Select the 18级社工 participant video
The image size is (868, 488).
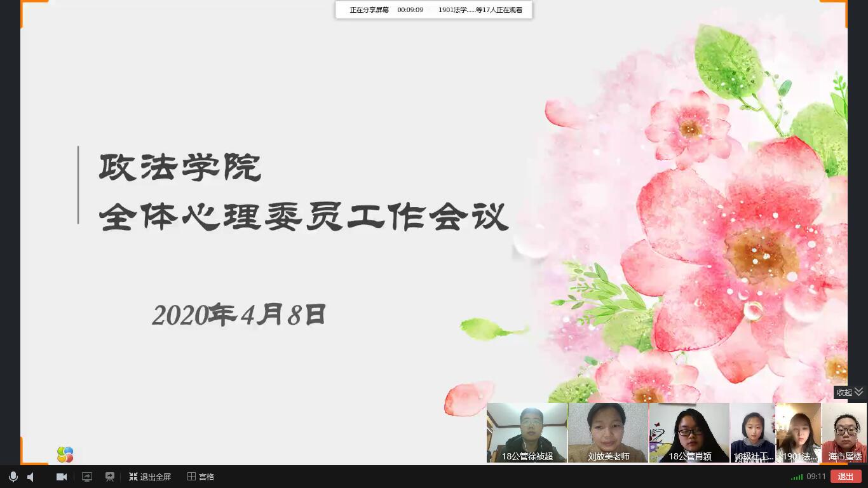coord(753,433)
